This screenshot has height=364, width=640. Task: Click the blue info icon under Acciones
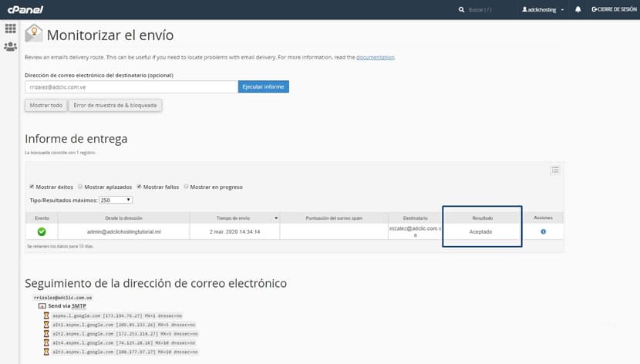click(544, 231)
